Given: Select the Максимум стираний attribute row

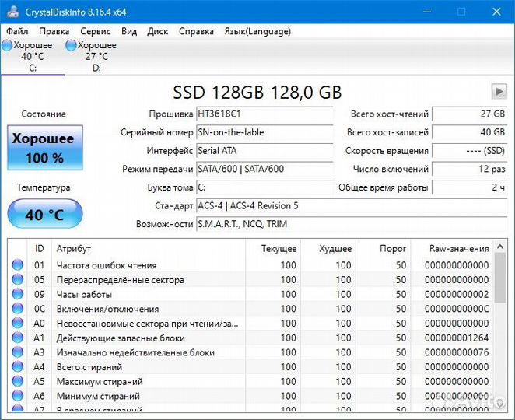Looking at the screenshot, I should click(x=250, y=381).
